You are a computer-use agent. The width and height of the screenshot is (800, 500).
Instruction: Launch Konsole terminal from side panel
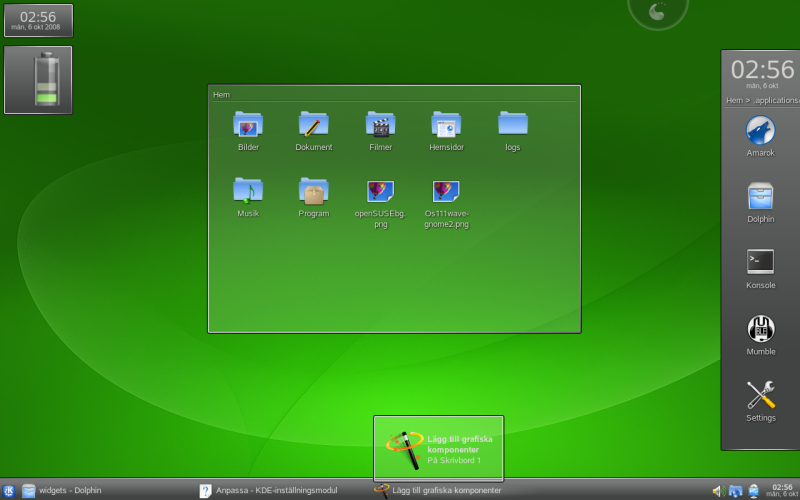click(760, 268)
